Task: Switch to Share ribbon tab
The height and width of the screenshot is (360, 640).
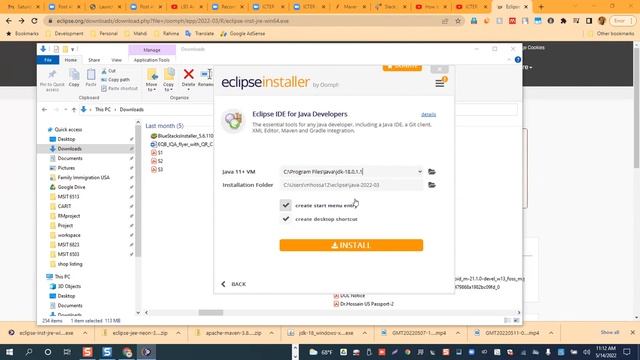Action: pos(94,60)
